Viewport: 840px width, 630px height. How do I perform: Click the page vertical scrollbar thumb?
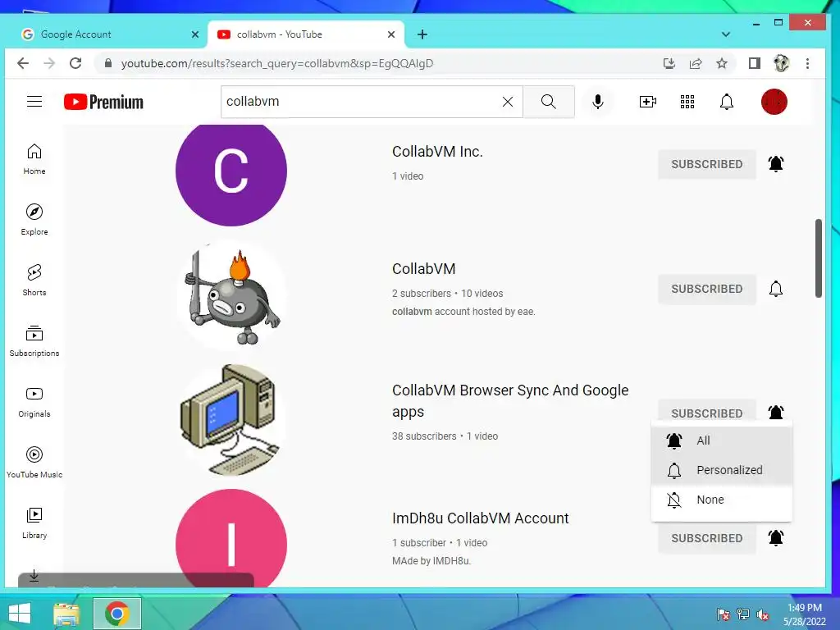[x=819, y=258]
